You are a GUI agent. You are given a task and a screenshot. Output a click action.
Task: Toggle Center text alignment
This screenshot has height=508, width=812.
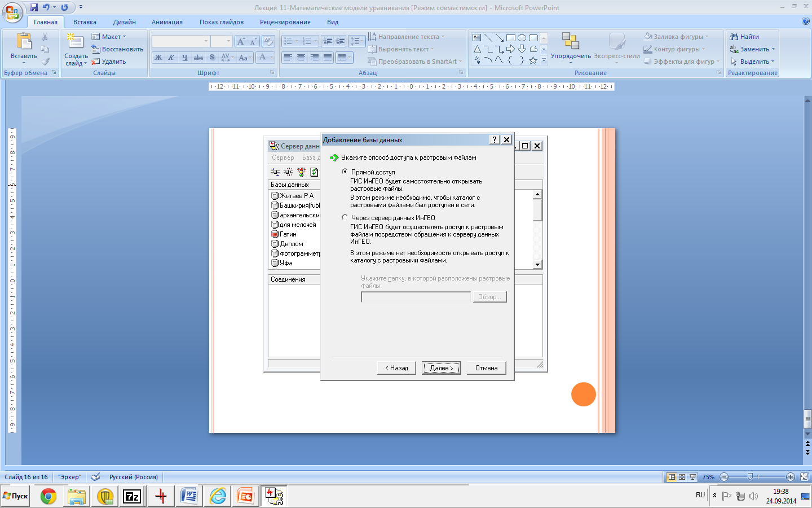(x=301, y=58)
